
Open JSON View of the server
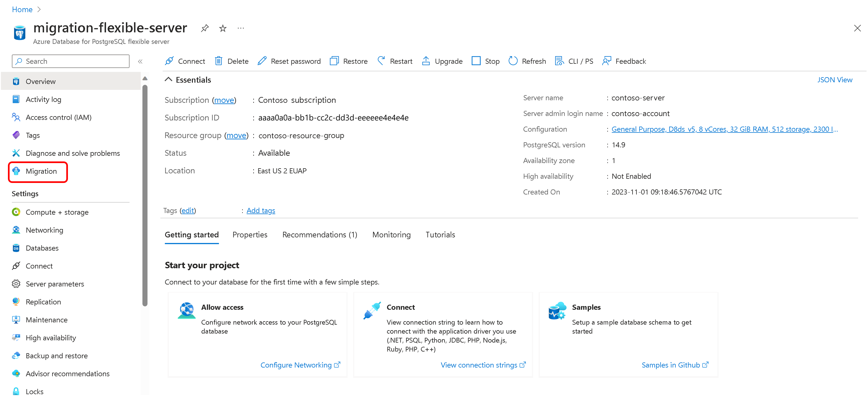835,79
